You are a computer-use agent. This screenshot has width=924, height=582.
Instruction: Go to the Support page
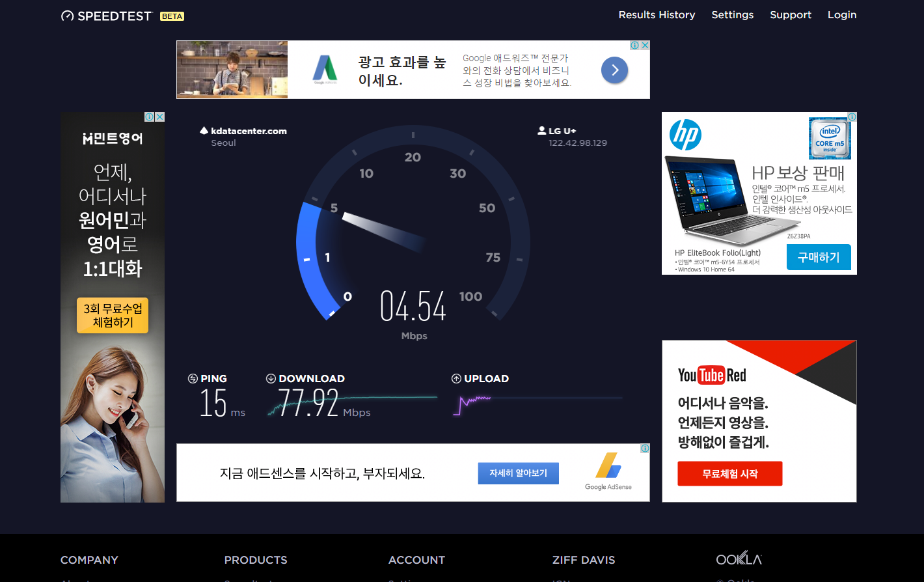791,15
